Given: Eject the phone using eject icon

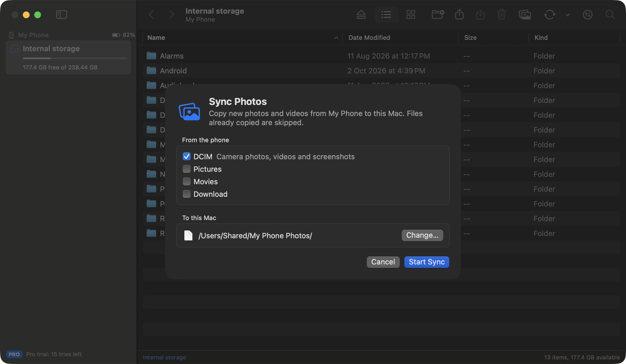Looking at the screenshot, I should [x=361, y=14].
